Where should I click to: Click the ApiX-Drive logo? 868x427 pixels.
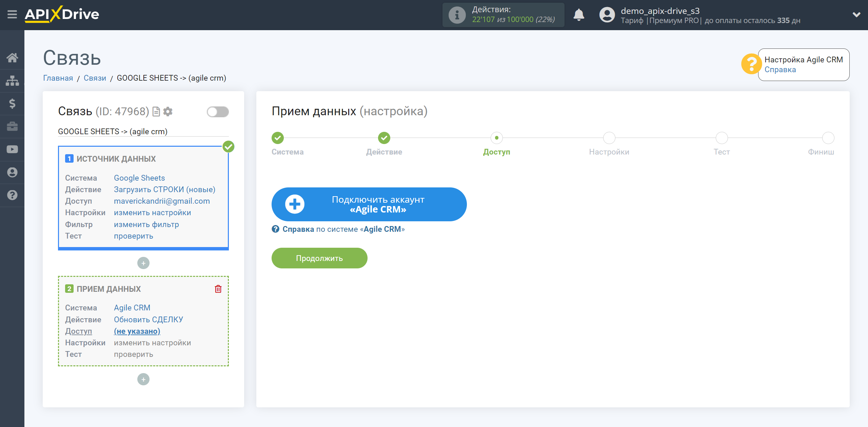point(62,14)
